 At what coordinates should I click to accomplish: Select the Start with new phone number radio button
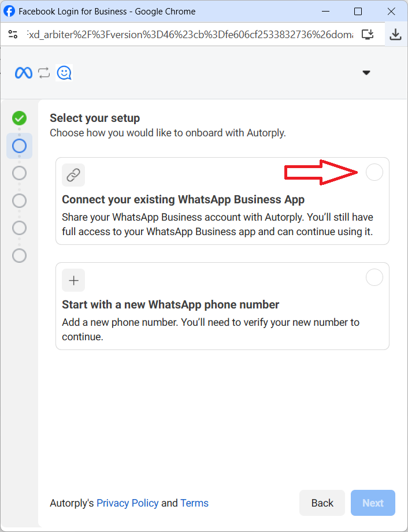click(x=374, y=277)
